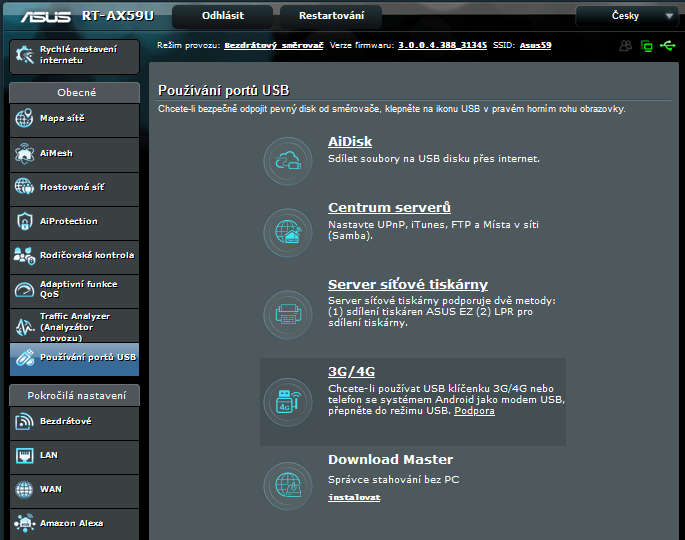This screenshot has width=685, height=540.
Task: Open the Česky language dropdown
Action: point(630,16)
